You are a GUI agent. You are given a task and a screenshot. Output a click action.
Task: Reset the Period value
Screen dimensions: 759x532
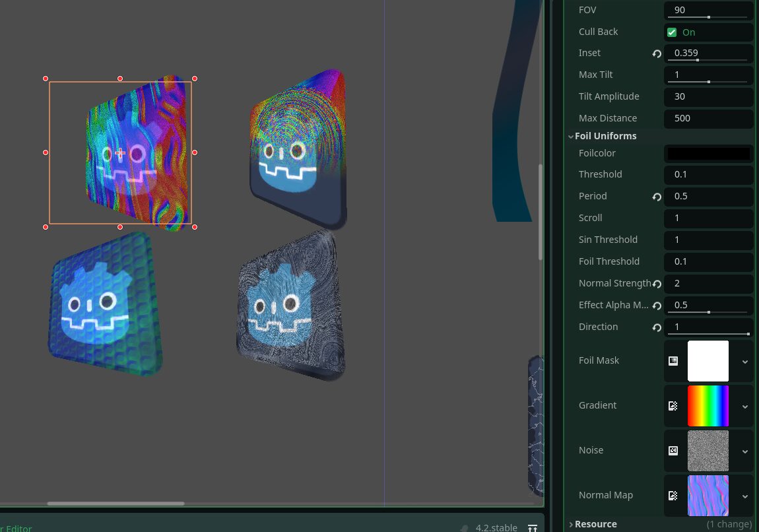tap(657, 197)
